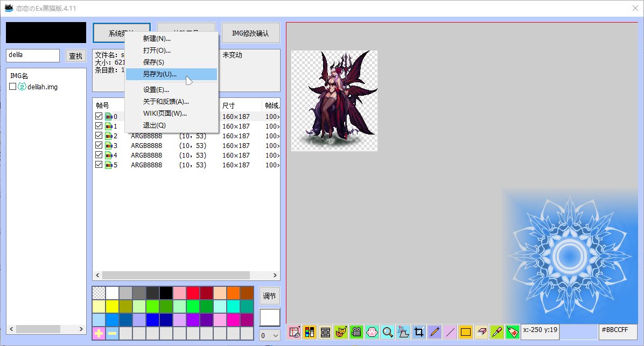Uncheck the frame 0 checkbox
644x346 pixels.
coord(99,116)
